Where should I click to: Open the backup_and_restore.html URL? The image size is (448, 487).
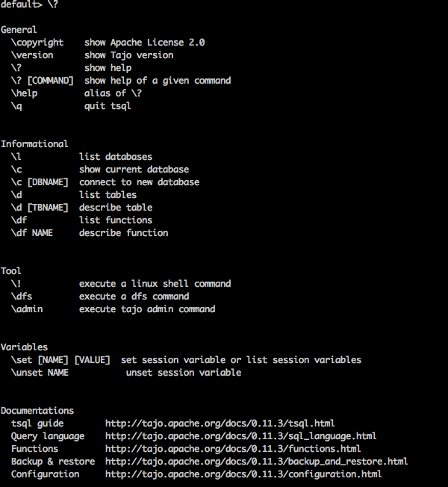tap(256, 462)
